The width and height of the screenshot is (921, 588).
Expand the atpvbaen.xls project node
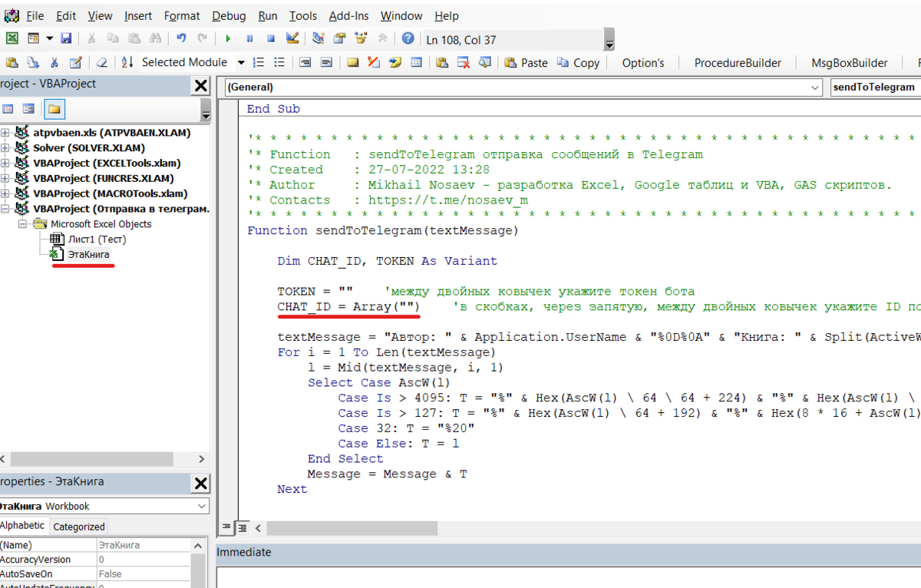pos(5,133)
